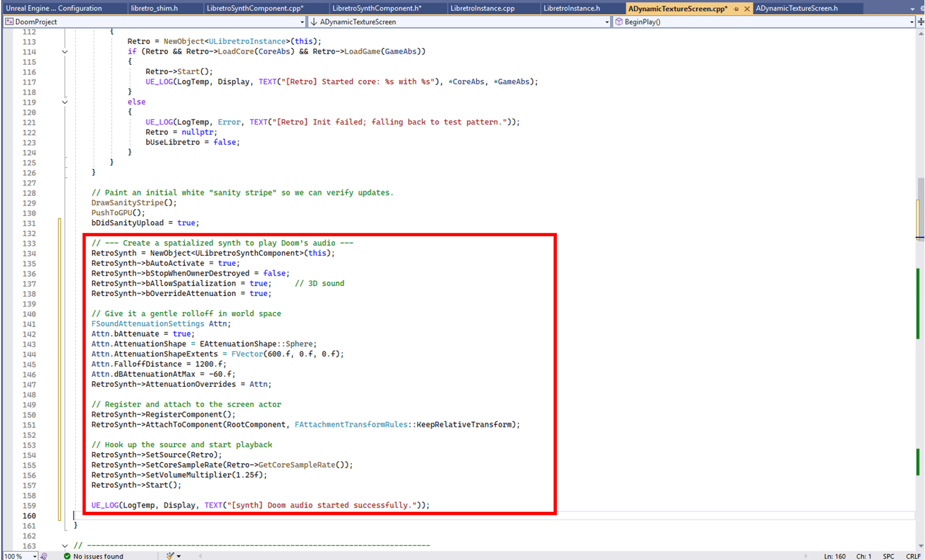The width and height of the screenshot is (925, 560).
Task: Click AttenuationOverrides on line 147
Action: (x=191, y=384)
